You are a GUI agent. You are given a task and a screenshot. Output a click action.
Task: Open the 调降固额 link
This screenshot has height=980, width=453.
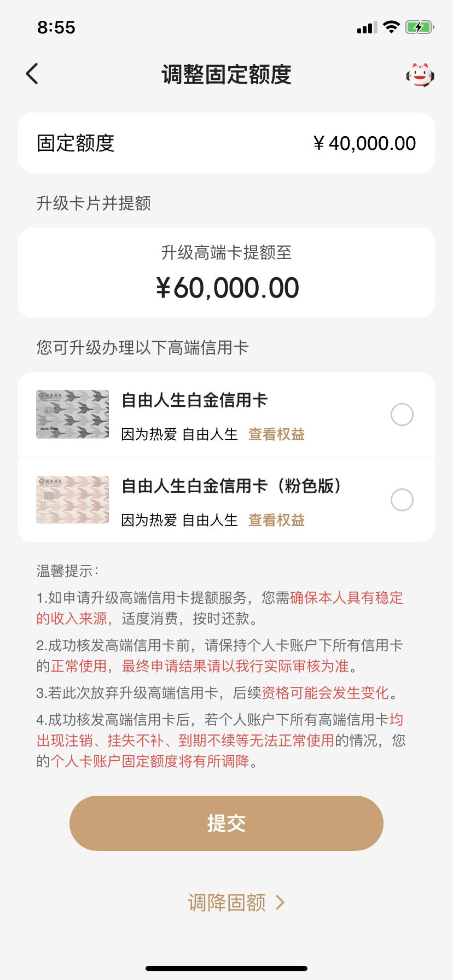[x=226, y=902]
